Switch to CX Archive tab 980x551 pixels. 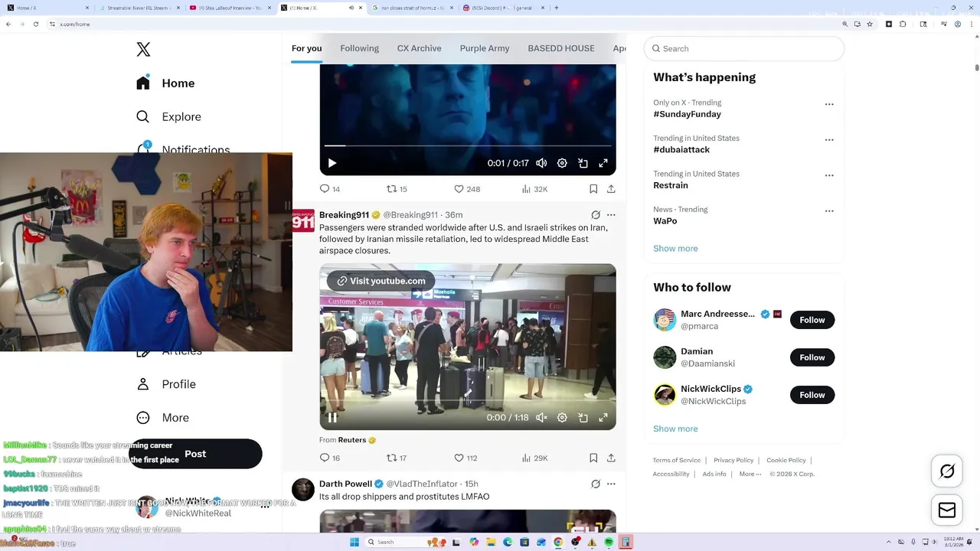pos(419,48)
